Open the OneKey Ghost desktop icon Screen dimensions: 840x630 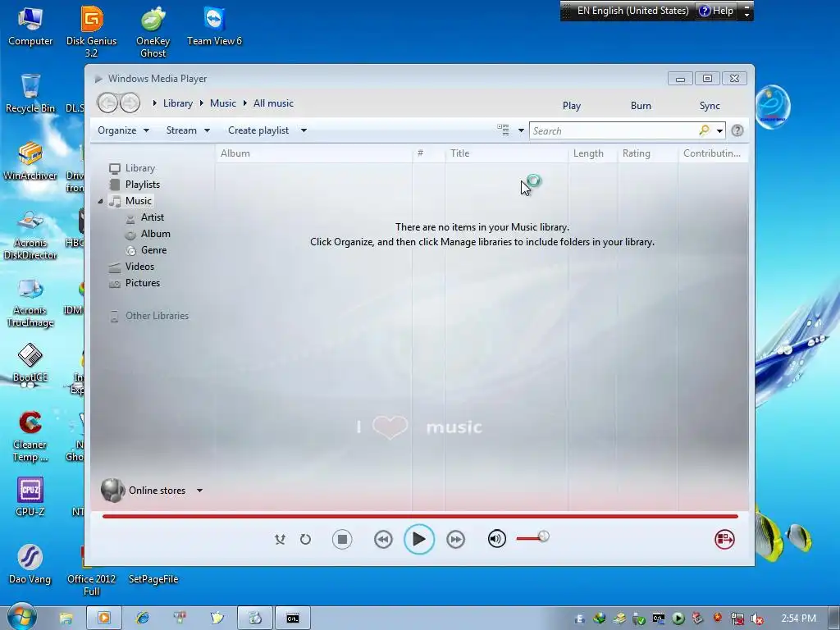153,31
